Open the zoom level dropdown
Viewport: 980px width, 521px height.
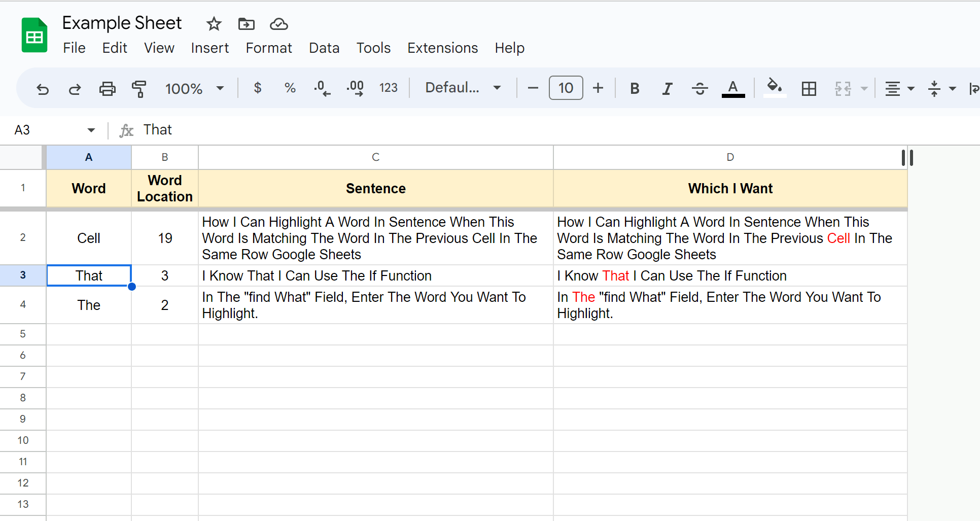(195, 88)
